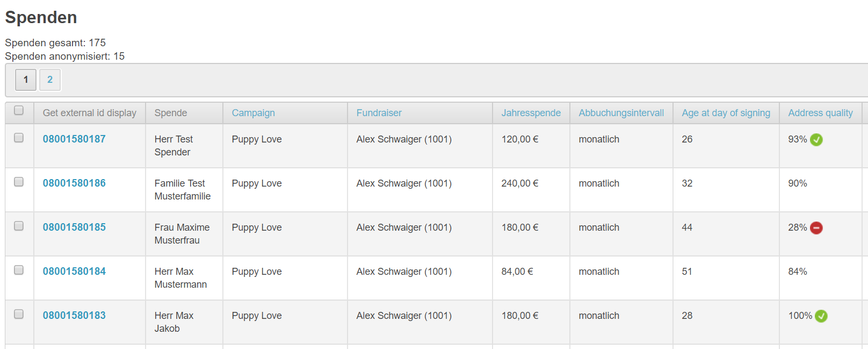This screenshot has height=349, width=868.
Task: Open donation record 08001580187
Action: click(x=74, y=139)
